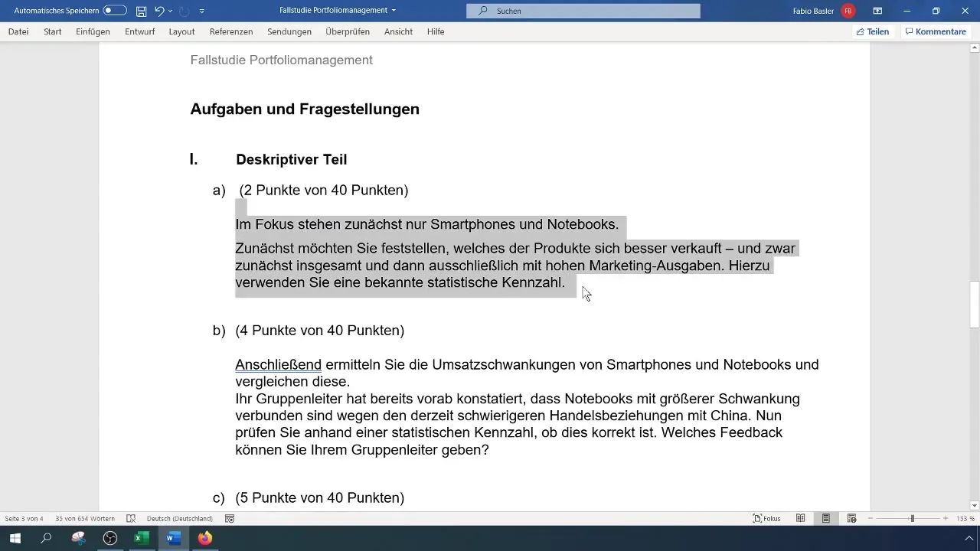
Task: Undo the last action with the arrow
Action: 159,11
